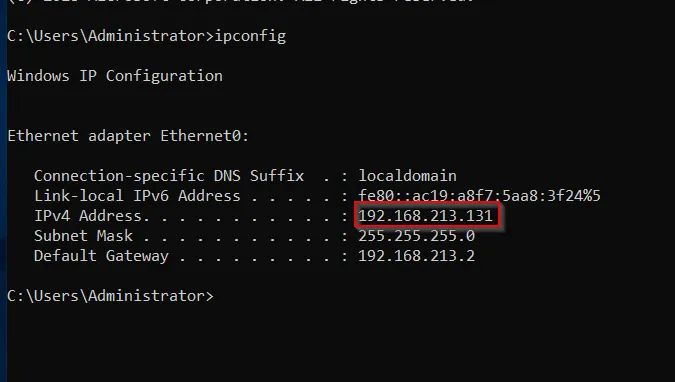This screenshot has width=675, height=382.
Task: Click the Windows IP Configuration heading
Action: tap(115, 76)
